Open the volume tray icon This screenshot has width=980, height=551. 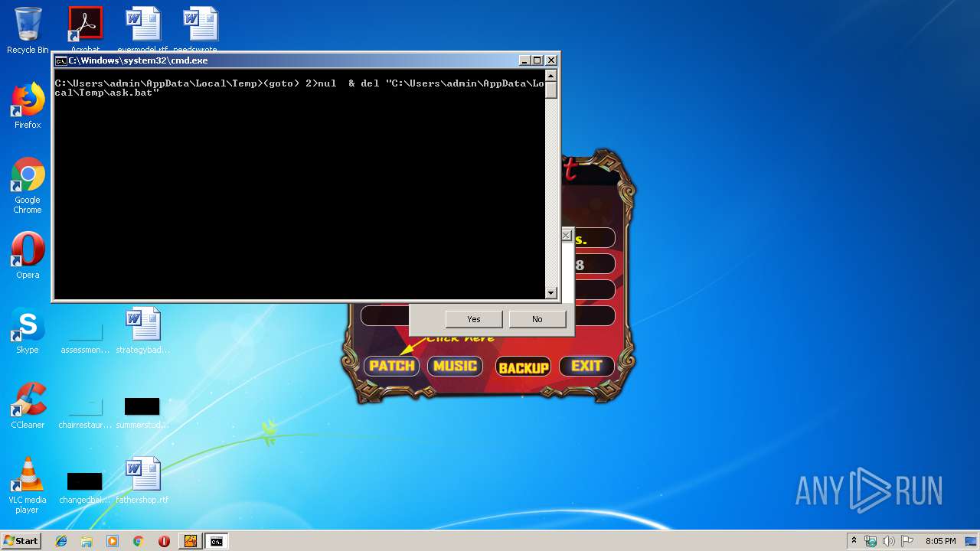pyautogui.click(x=889, y=541)
